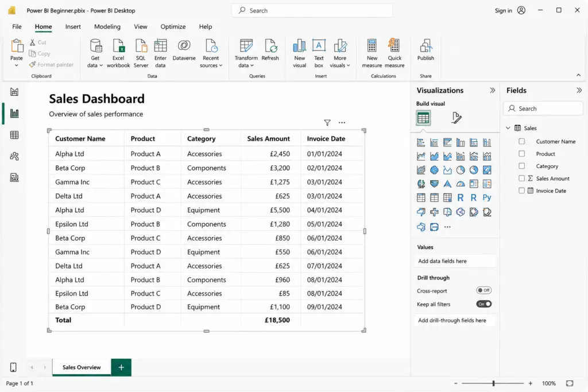Create a Quick measure

394,53
